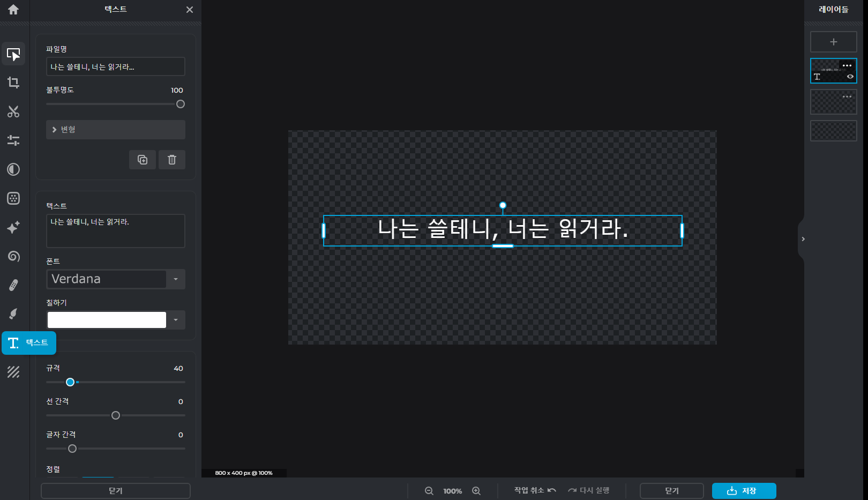Click the text box bottom handle
Image resolution: width=868 pixels, height=500 pixels.
coord(503,246)
